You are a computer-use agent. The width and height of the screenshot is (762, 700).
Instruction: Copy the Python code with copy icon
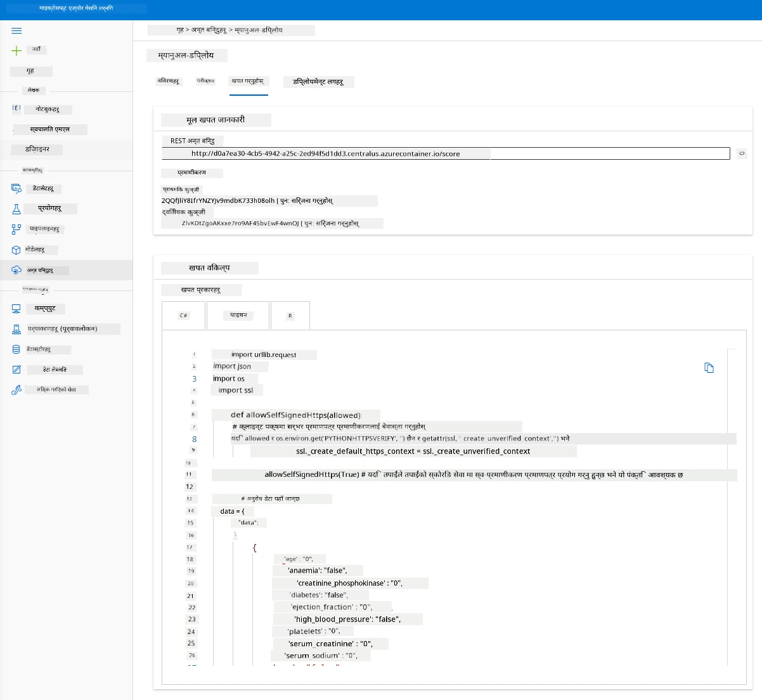click(x=709, y=368)
